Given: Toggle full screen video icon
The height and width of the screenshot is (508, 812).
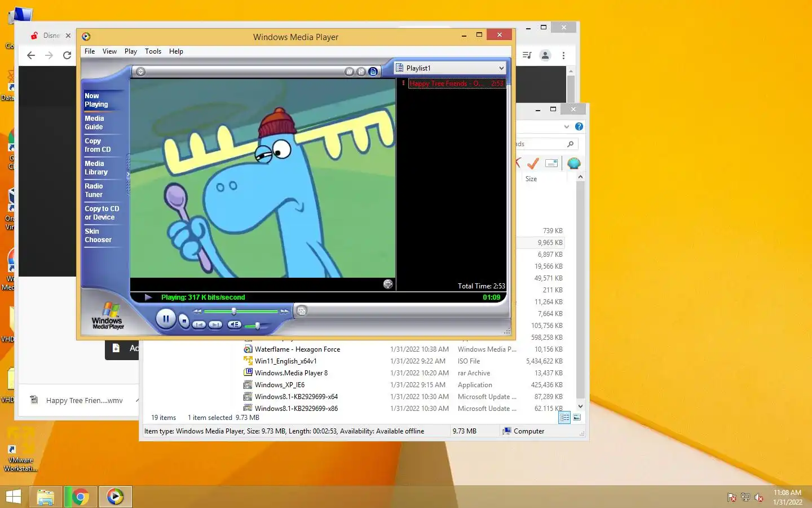Looking at the screenshot, I should [x=388, y=284].
